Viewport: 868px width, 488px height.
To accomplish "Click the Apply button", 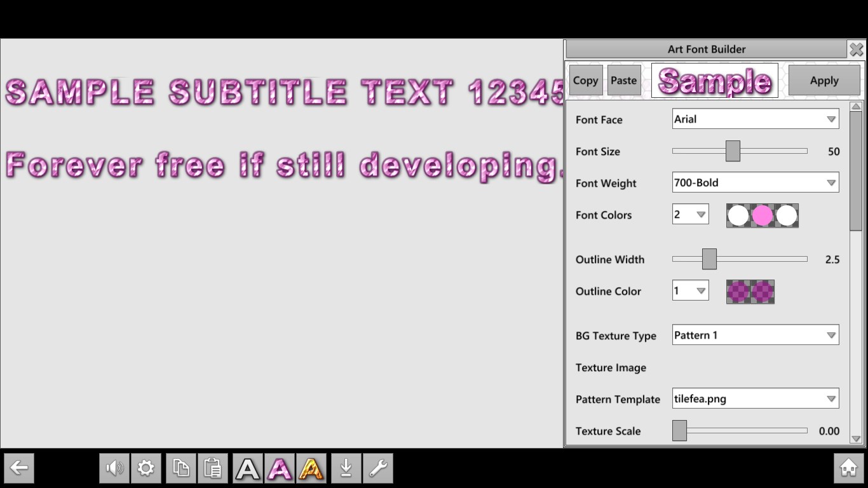I will tap(824, 80).
